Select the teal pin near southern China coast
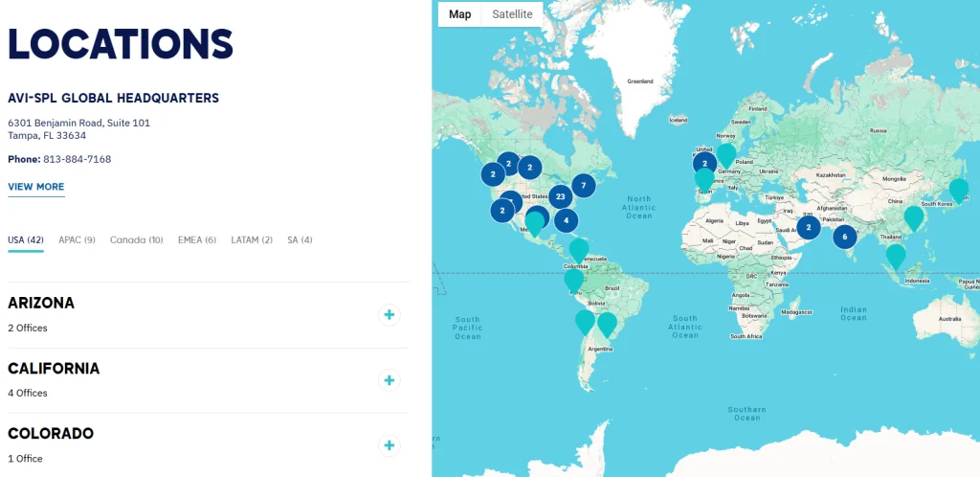Screen dimensions: 980x477 point(914,218)
